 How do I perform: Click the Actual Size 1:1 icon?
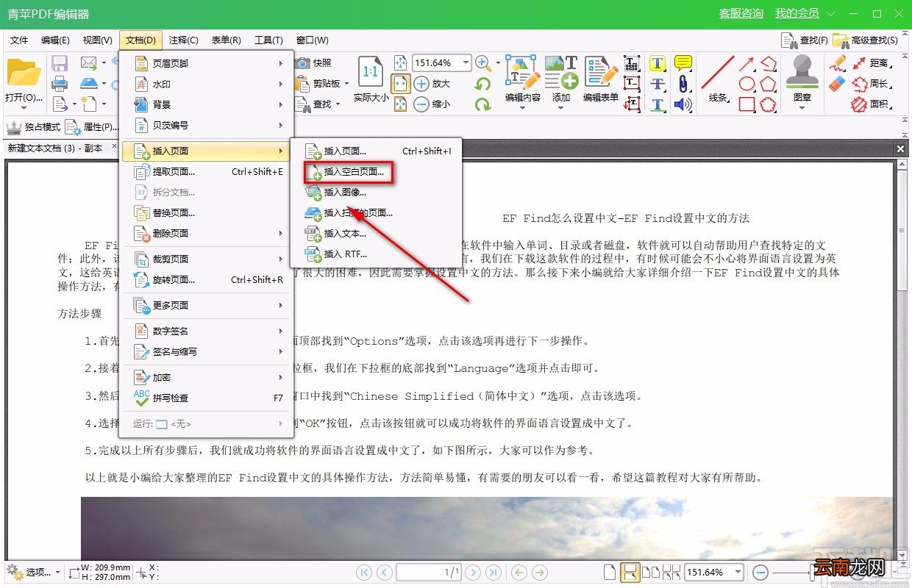point(371,72)
